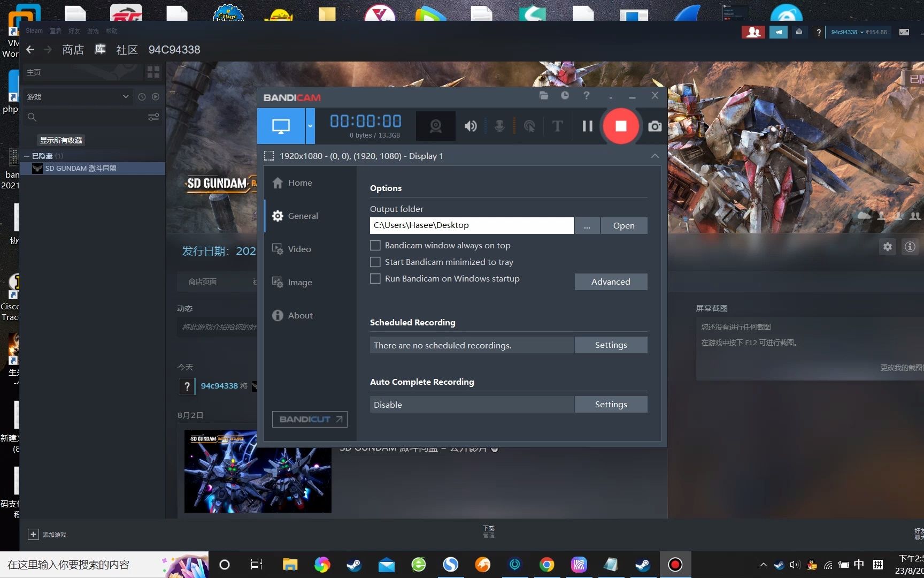Select Bandicam screen recording mode button
Image resolution: width=924 pixels, height=578 pixels.
pos(281,126)
